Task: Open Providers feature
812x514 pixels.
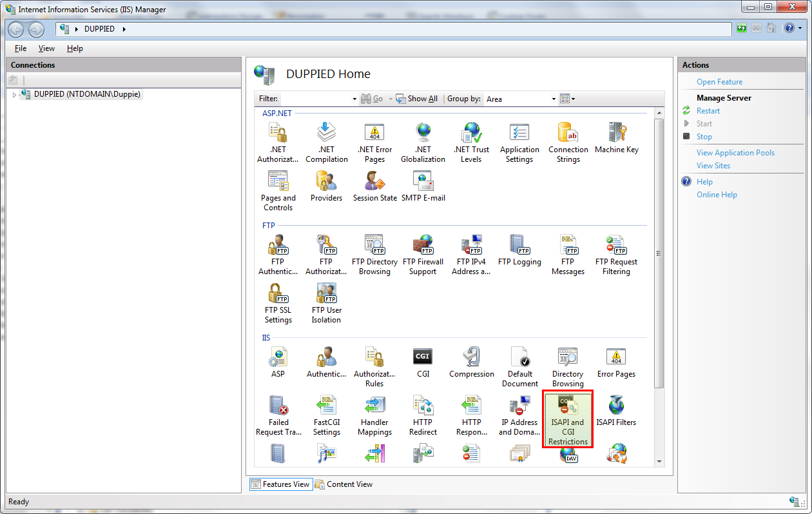Action: tap(326, 187)
